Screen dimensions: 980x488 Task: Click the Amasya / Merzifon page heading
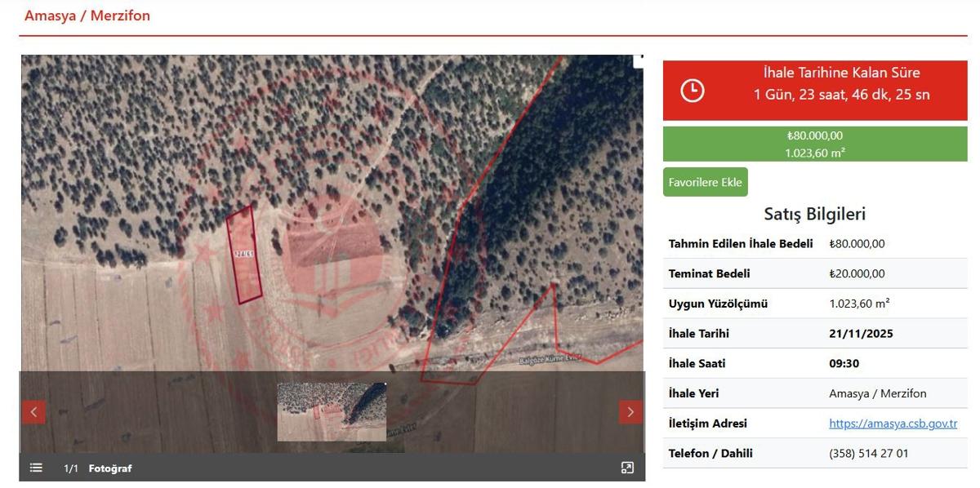click(87, 16)
